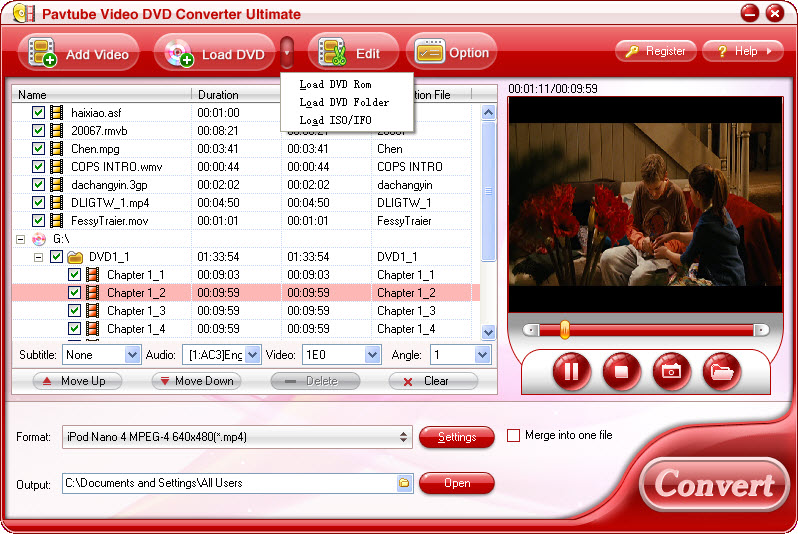Open the Audio track dropdown

pyautogui.click(x=252, y=355)
